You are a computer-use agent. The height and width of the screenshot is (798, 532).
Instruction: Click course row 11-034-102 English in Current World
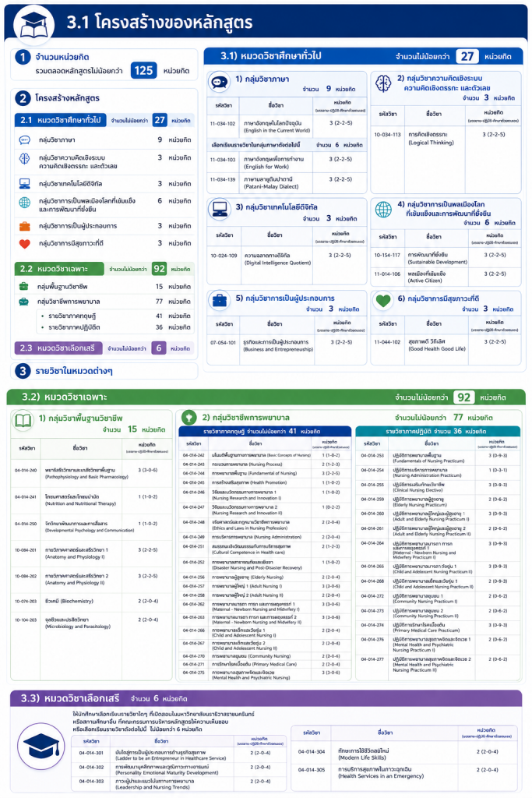287,126
